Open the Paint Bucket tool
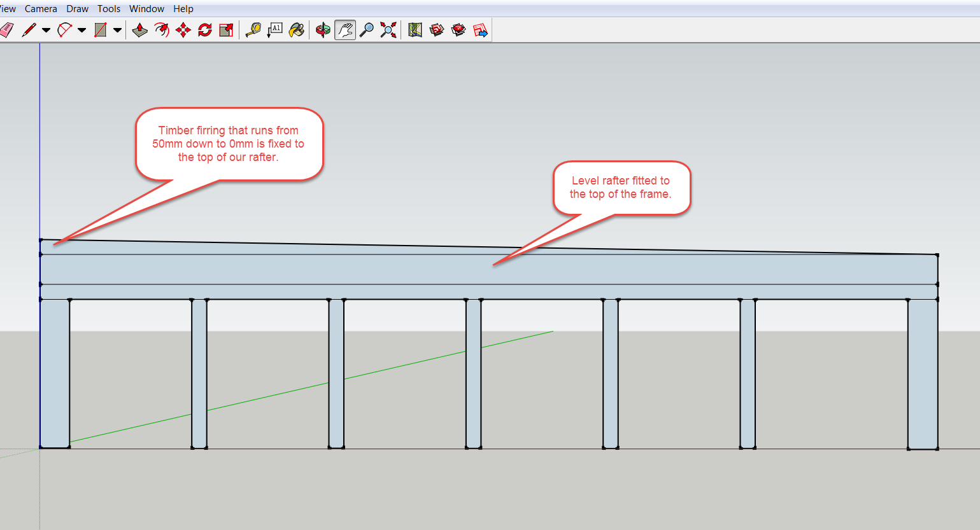 pos(297,30)
